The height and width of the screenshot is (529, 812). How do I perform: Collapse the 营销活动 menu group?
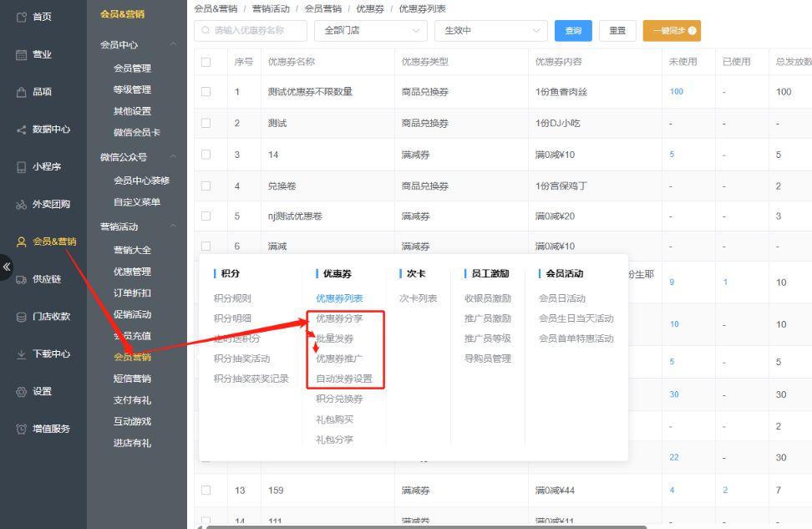tap(174, 226)
